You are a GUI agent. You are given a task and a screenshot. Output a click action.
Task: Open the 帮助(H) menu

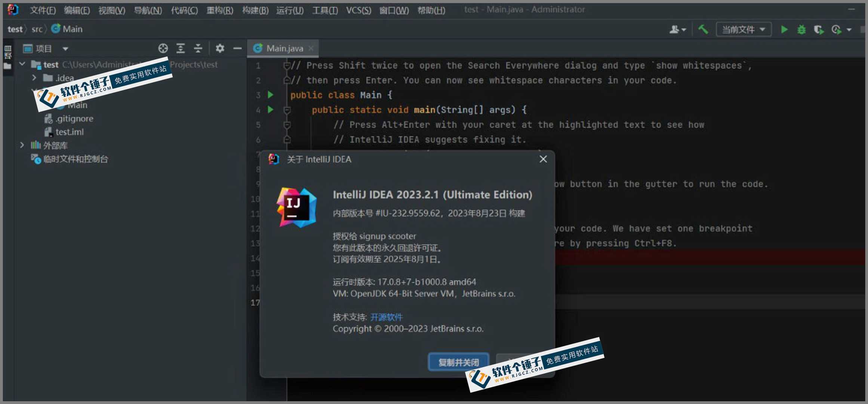click(431, 10)
